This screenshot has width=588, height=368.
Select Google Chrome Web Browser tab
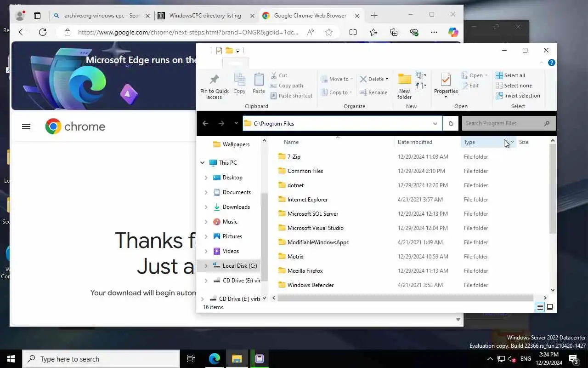click(311, 16)
